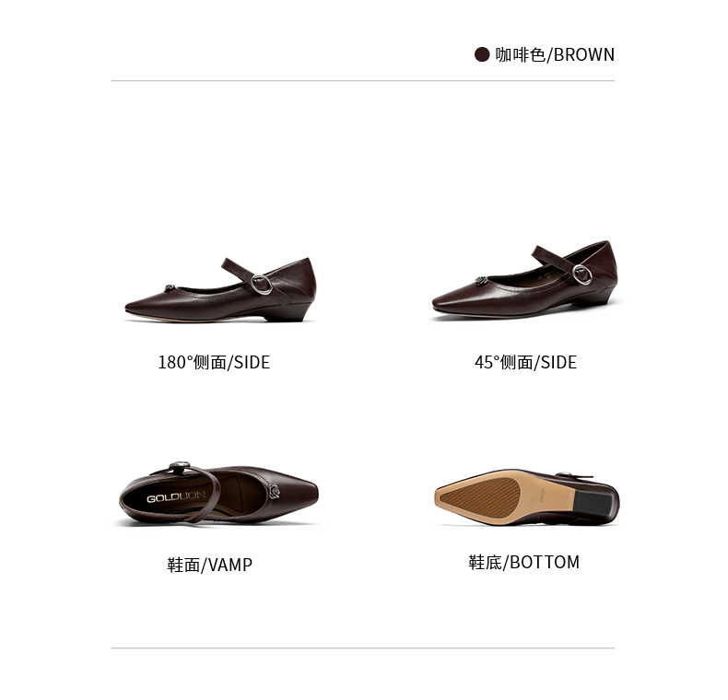Click the 180°侧面/SIDE caption
The width and height of the screenshot is (728, 700).
click(214, 362)
